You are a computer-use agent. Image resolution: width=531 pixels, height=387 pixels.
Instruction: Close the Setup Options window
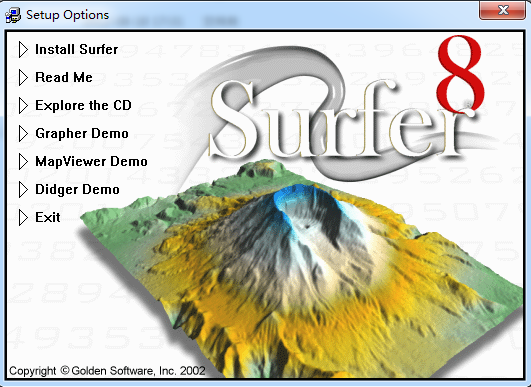(x=503, y=10)
